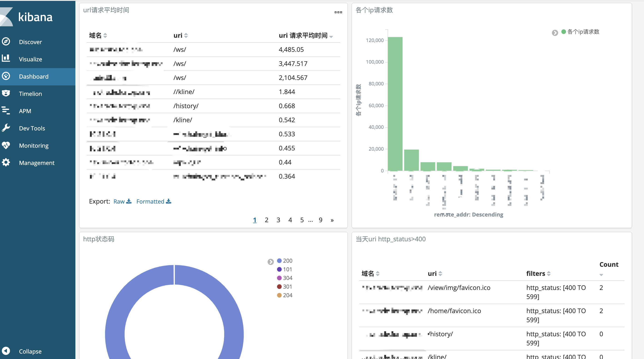Select the Management menu label
The height and width of the screenshot is (359, 644).
pos(37,163)
